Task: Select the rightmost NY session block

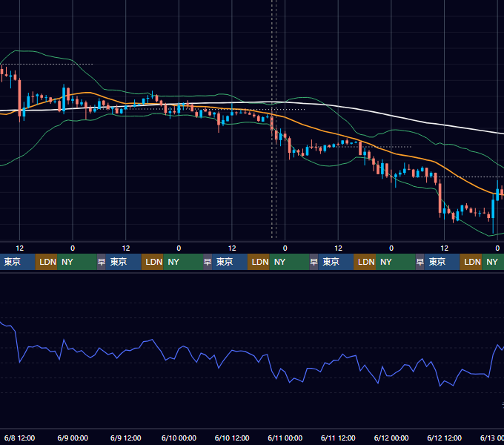Action: click(493, 262)
